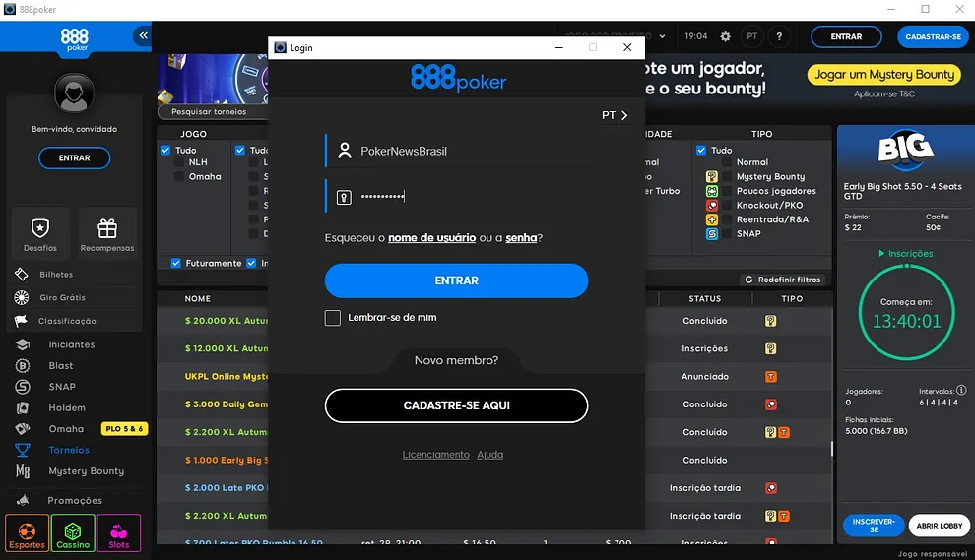
Task: Click Jogar um Mystery Bounty banner button
Action: tap(884, 75)
